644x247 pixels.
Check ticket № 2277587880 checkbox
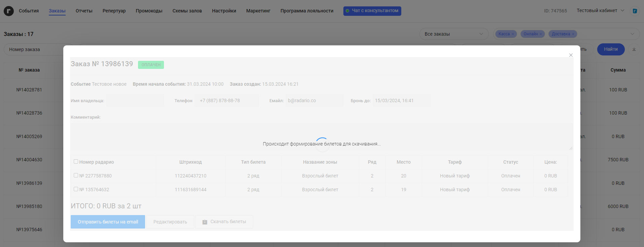click(76, 175)
